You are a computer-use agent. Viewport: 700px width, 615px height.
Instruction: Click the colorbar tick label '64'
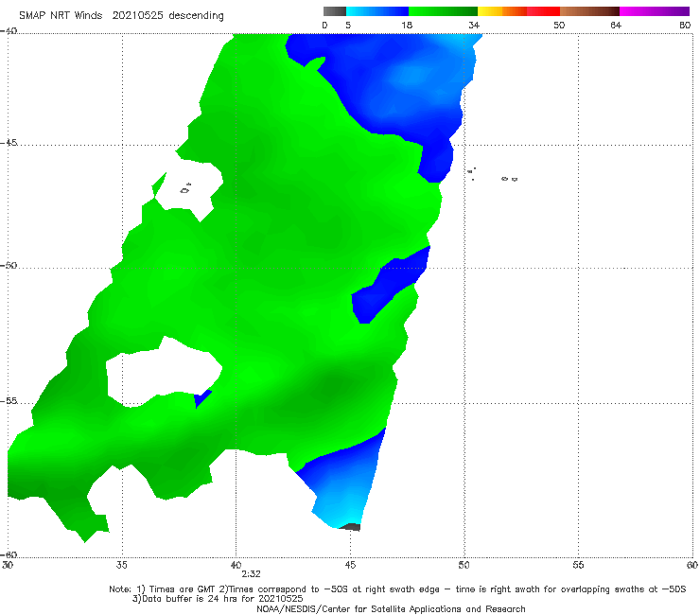point(616,25)
